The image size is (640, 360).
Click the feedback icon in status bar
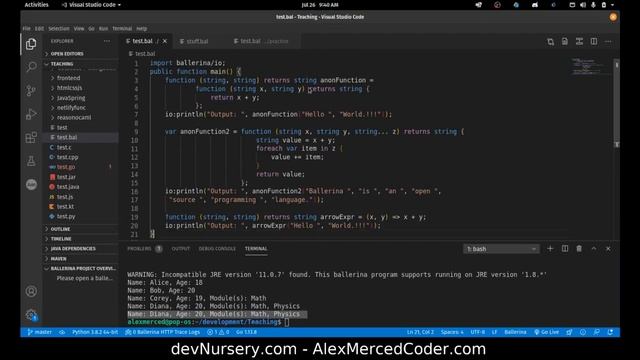pos(597,332)
